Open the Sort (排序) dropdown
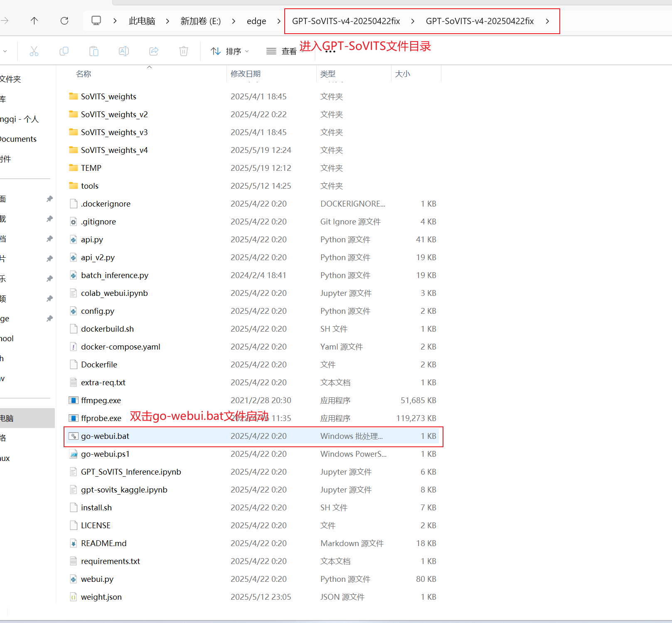 (229, 51)
